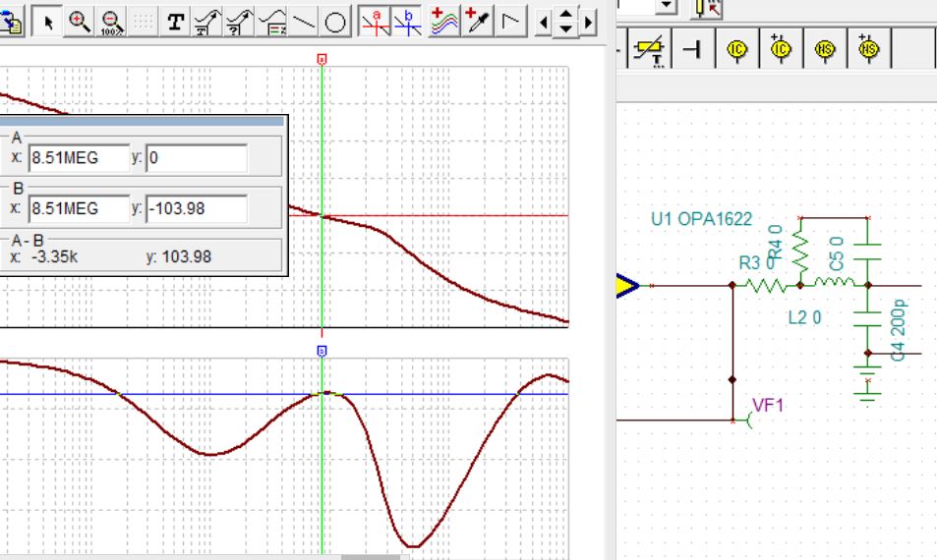Screen dimensions: 937x560
Task: Pick the jumper component icon
Action: (x=692, y=49)
